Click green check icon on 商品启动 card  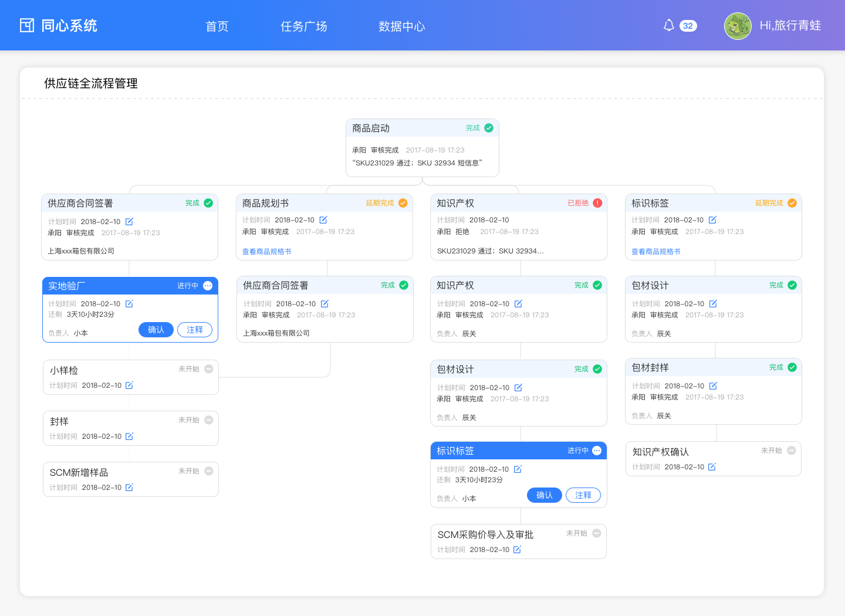(x=489, y=128)
